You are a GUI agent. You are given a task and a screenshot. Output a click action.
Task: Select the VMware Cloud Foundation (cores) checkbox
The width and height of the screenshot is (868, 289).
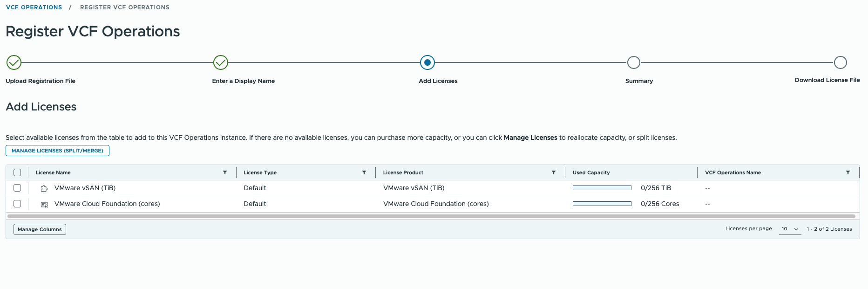tap(17, 204)
